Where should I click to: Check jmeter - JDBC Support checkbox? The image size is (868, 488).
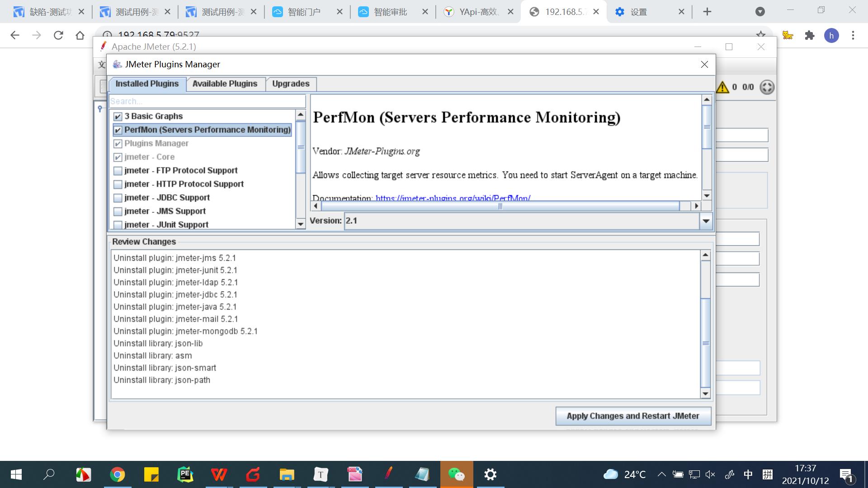pyautogui.click(x=118, y=198)
